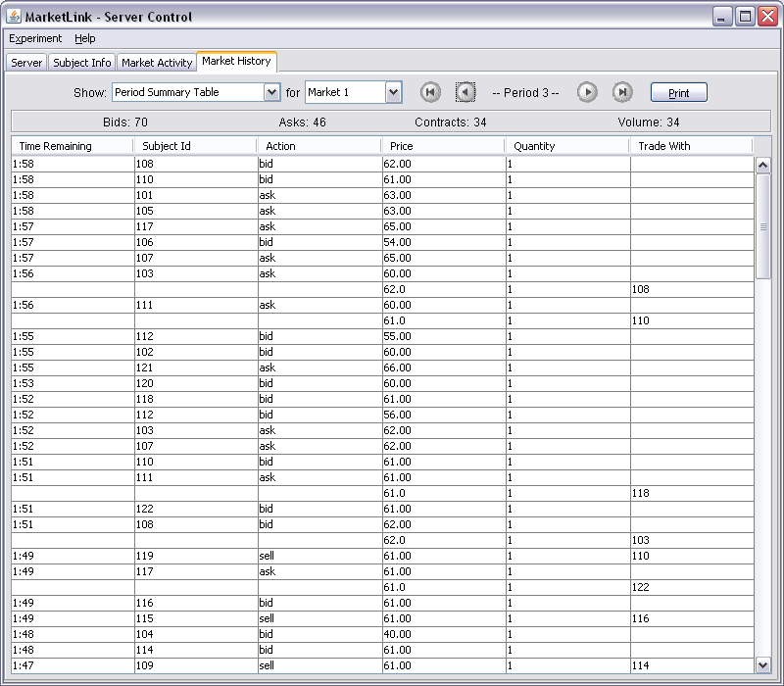
Task: Open the Help menu
Action: [85, 38]
